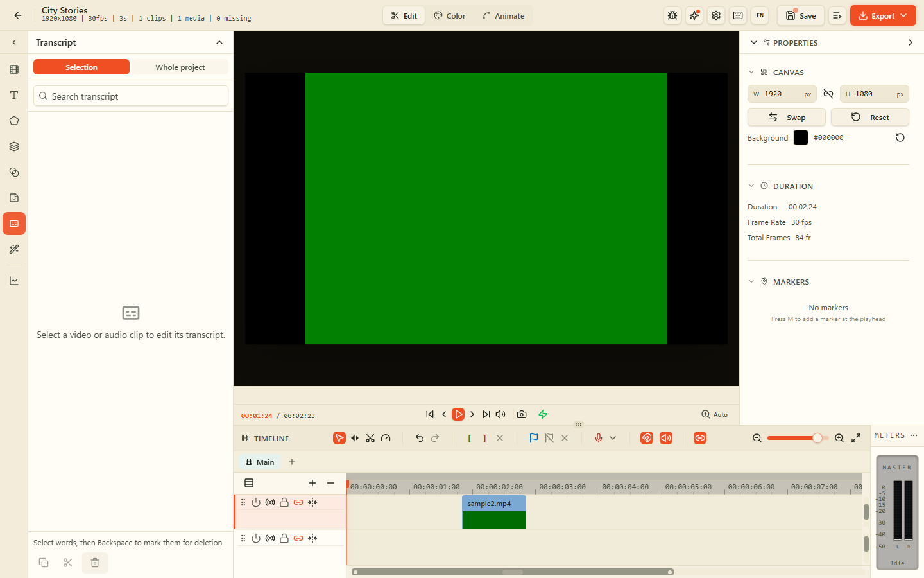
Task: Open the black Background color swatch
Action: [801, 137]
